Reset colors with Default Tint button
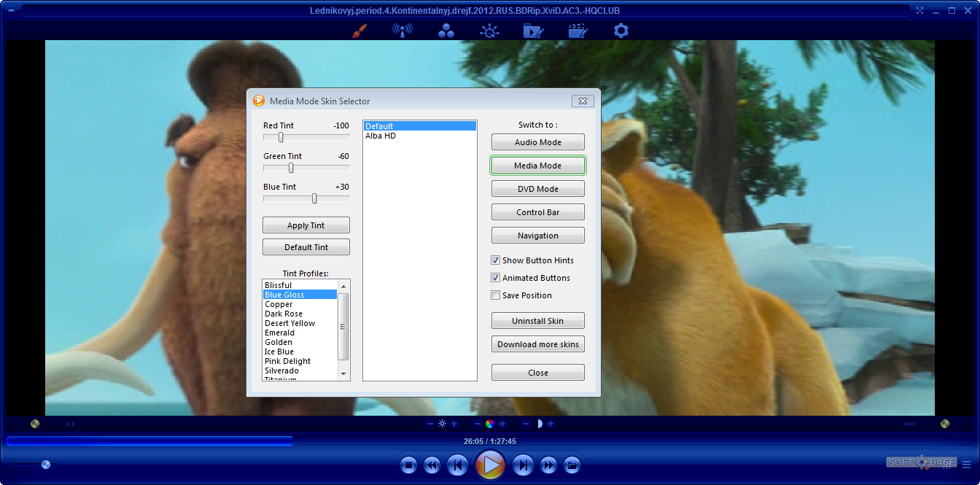The width and height of the screenshot is (980, 485). [x=306, y=247]
